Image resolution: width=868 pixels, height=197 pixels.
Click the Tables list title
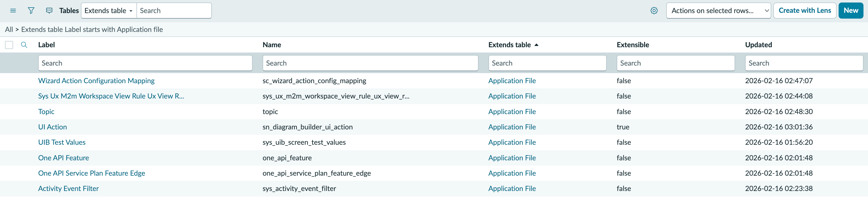click(69, 11)
